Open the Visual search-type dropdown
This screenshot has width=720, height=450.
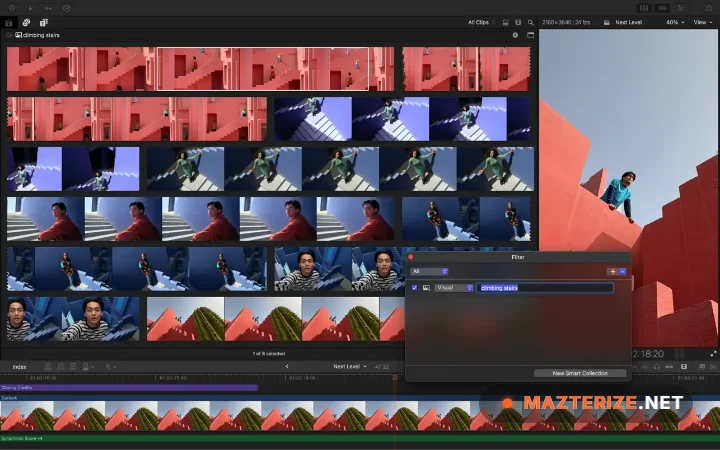point(454,288)
